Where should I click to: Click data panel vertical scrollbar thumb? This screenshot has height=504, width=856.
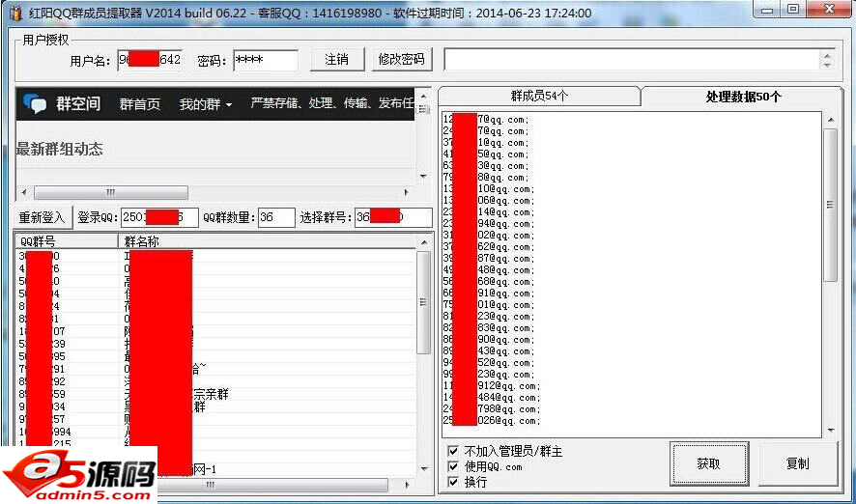pyautogui.click(x=830, y=205)
